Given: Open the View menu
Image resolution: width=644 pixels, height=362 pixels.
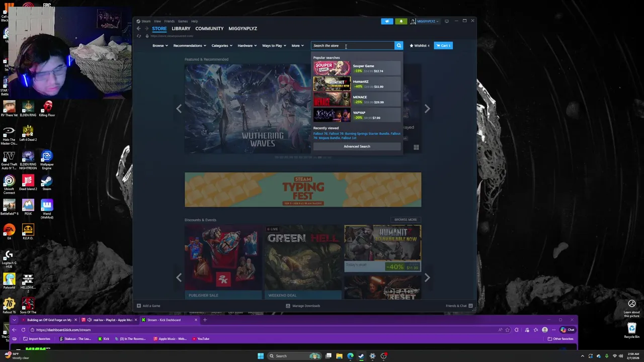Looking at the screenshot, I should [x=157, y=21].
